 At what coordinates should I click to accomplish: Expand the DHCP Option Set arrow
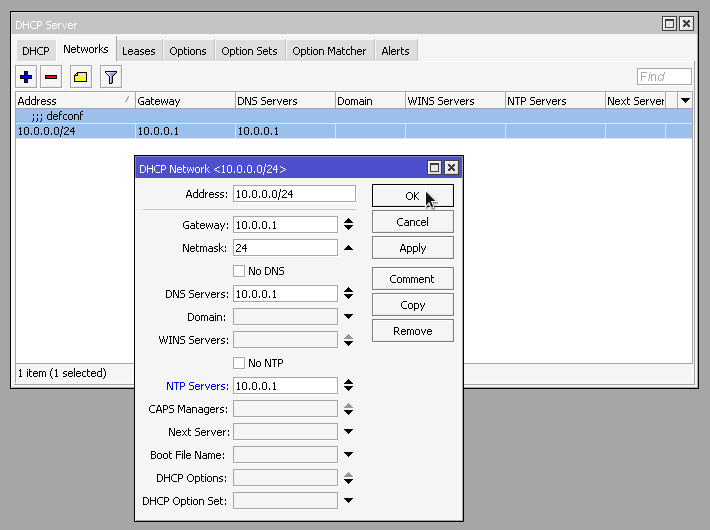pos(348,501)
